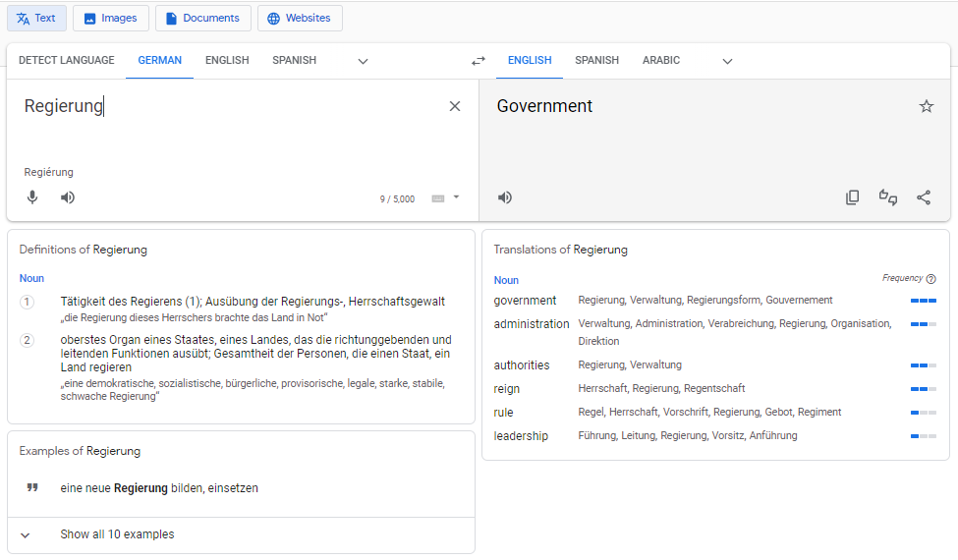Switch to Text translation mode
This screenshot has width=958, height=560.
coord(36,19)
